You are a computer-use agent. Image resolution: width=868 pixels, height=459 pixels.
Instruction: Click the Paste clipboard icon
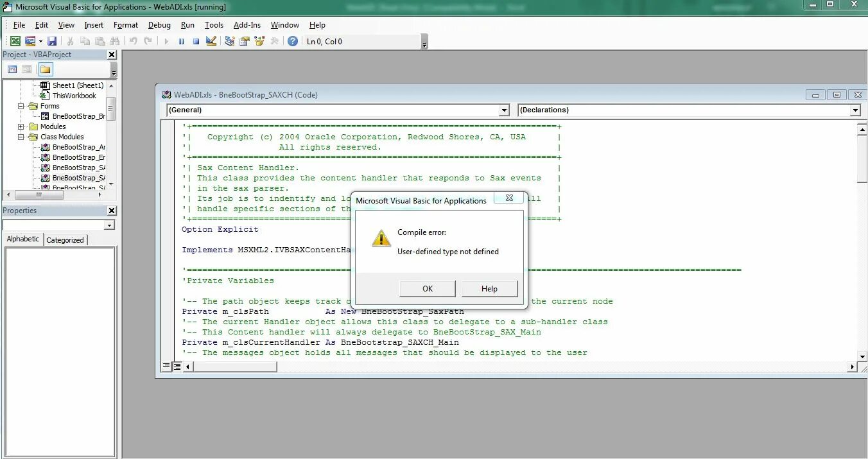(100, 41)
